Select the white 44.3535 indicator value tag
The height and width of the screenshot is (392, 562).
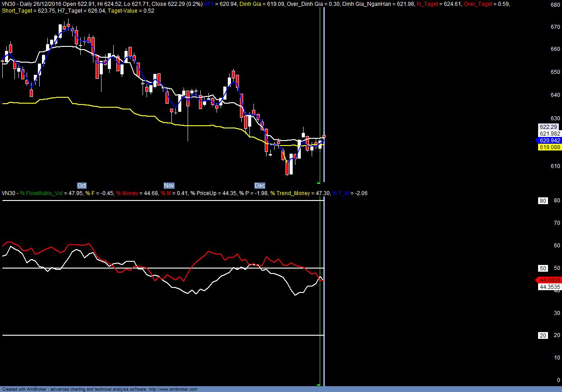point(549,287)
